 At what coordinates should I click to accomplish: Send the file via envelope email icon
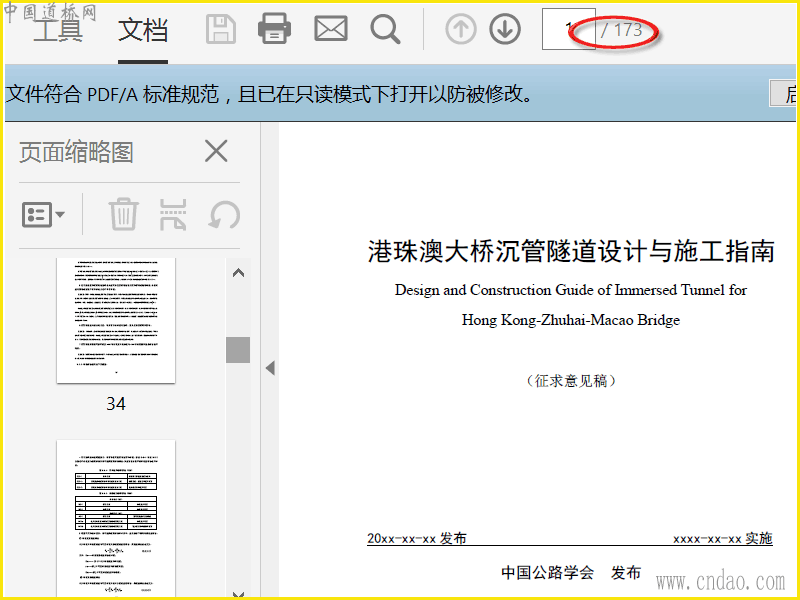point(331,29)
